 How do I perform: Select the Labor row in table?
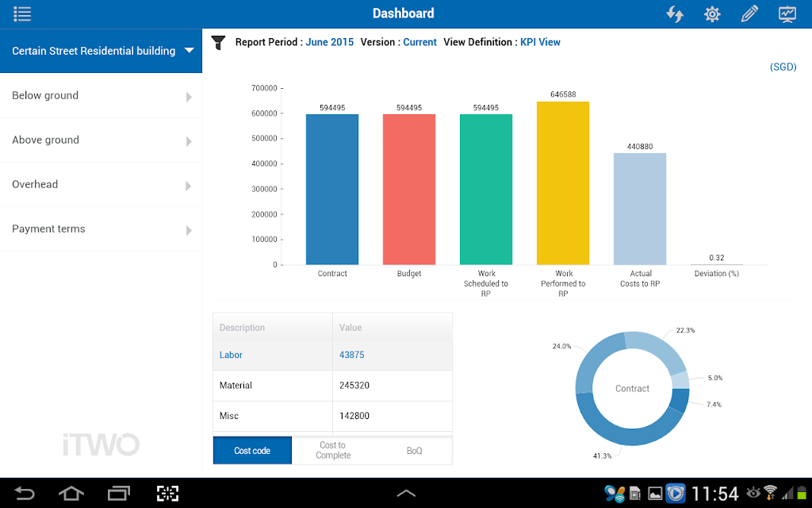click(x=332, y=355)
